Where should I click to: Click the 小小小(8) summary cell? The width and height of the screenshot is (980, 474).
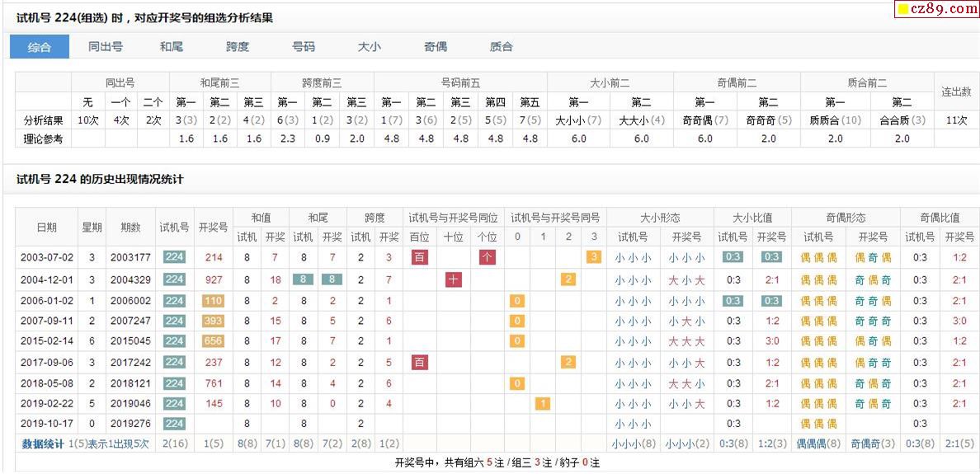(634, 444)
